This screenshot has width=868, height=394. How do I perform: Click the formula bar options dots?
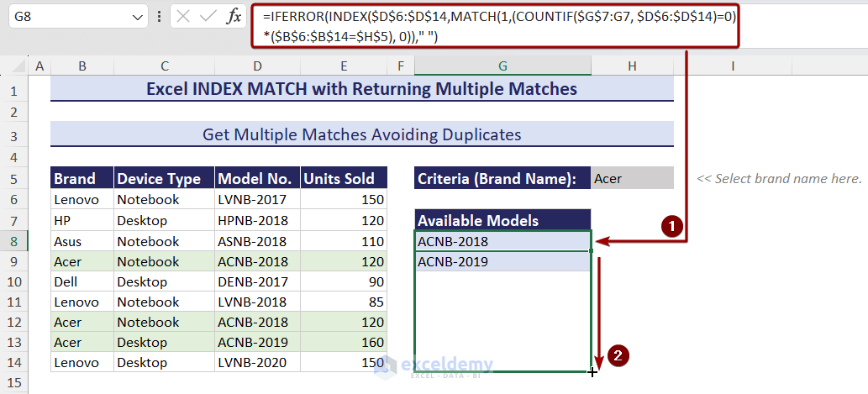click(x=160, y=17)
